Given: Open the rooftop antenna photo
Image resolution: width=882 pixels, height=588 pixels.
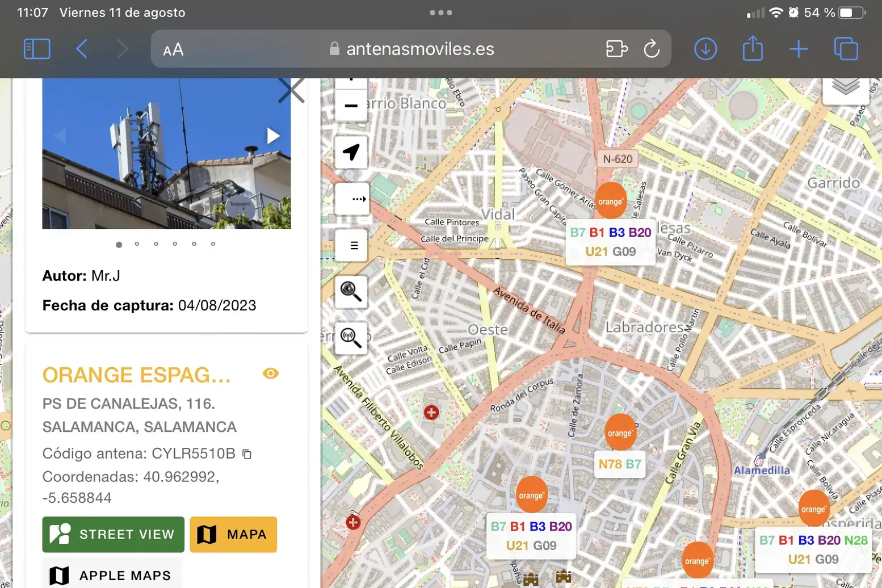Looking at the screenshot, I should coord(166,153).
